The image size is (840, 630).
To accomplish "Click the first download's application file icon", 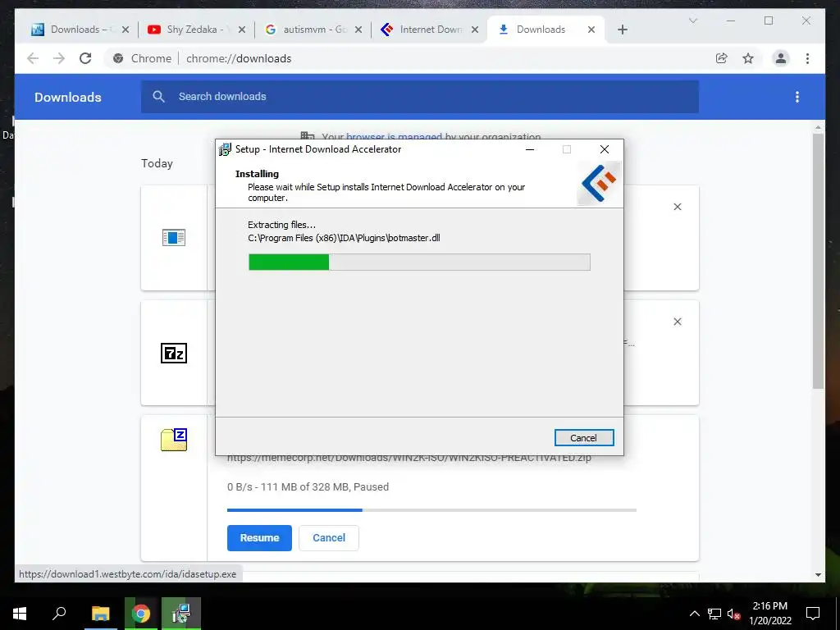I will (174, 237).
